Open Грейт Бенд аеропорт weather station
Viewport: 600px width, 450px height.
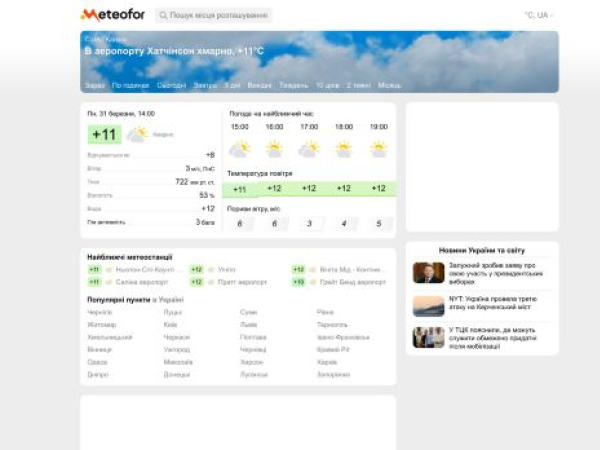(x=353, y=282)
